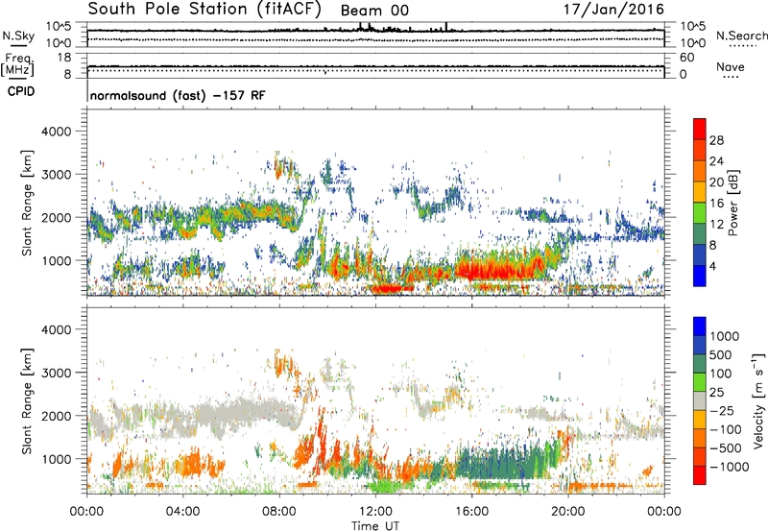Click 'Slant Range [km]' label of power panel
This screenshot has width=768, height=532.
point(27,203)
